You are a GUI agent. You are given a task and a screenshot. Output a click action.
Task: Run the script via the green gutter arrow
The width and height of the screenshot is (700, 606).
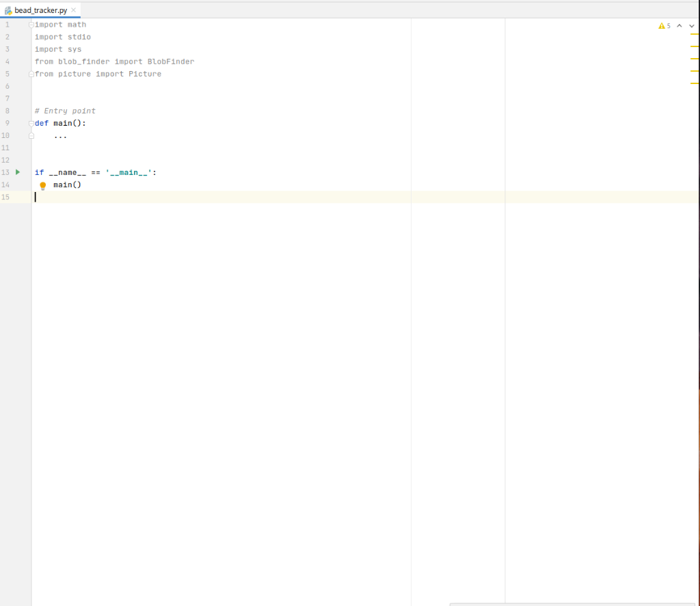[x=17, y=172]
